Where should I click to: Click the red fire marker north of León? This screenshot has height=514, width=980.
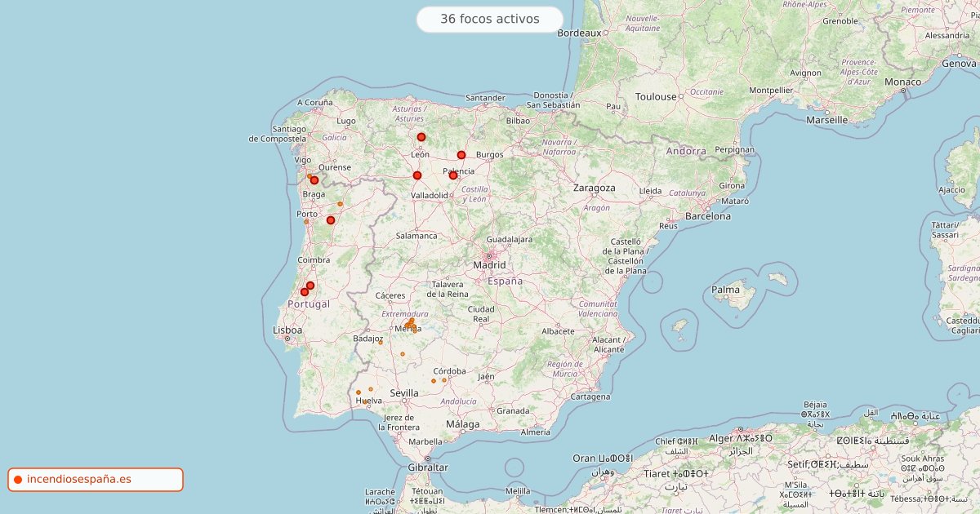[x=421, y=137]
